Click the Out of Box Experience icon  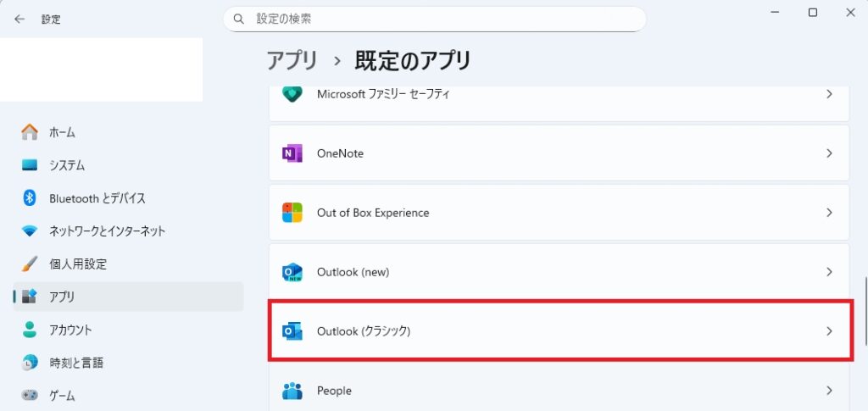292,213
